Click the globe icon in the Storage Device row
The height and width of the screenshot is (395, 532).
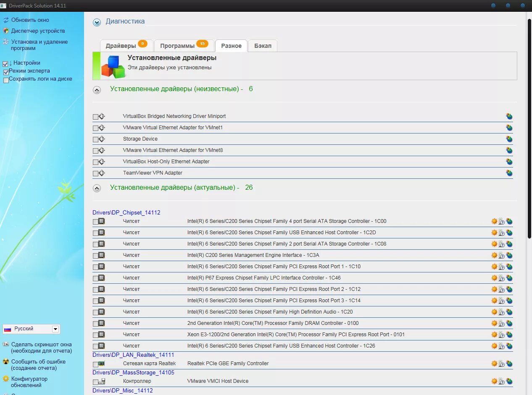[509, 139]
